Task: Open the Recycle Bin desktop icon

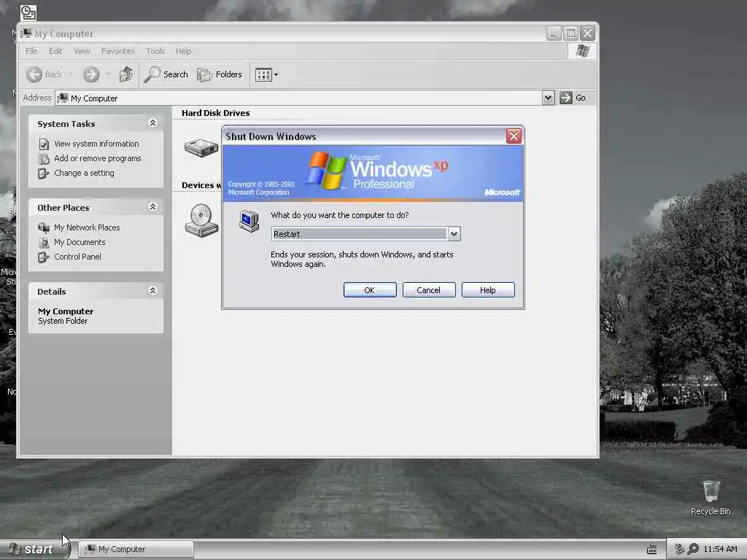Action: 711,497
